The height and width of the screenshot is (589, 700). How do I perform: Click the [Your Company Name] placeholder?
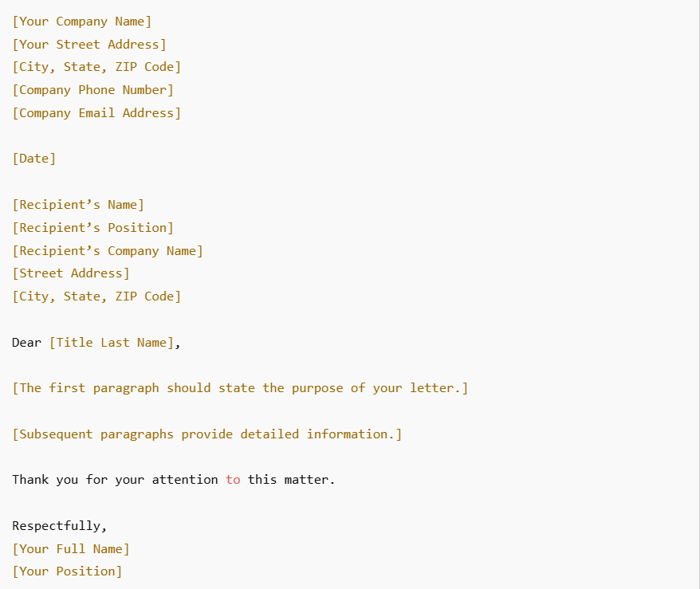(x=81, y=22)
